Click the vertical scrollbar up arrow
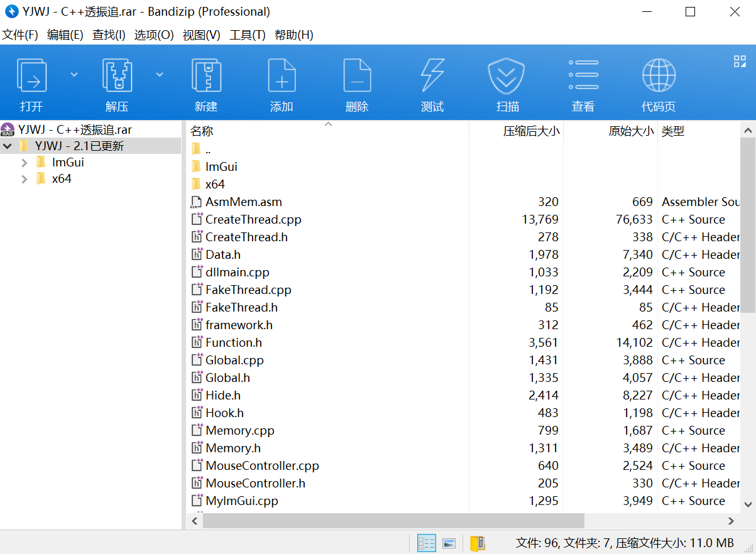The height and width of the screenshot is (554, 756). pyautogui.click(x=748, y=131)
